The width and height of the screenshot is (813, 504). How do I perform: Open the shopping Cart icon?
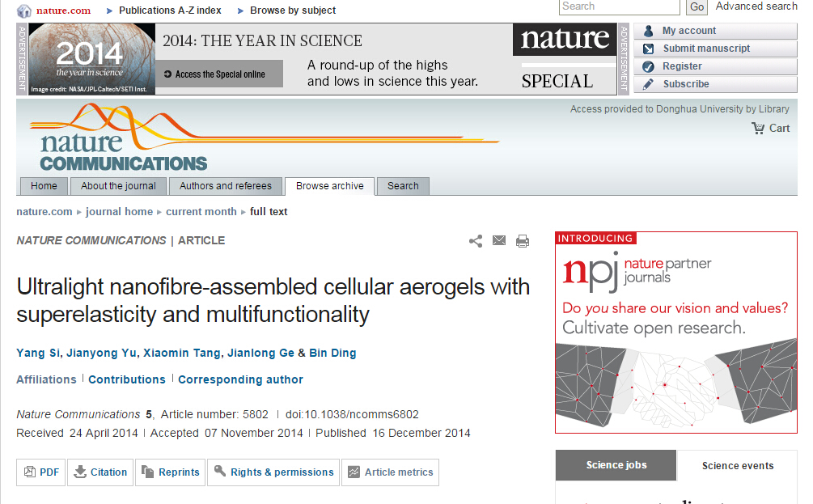(x=758, y=128)
